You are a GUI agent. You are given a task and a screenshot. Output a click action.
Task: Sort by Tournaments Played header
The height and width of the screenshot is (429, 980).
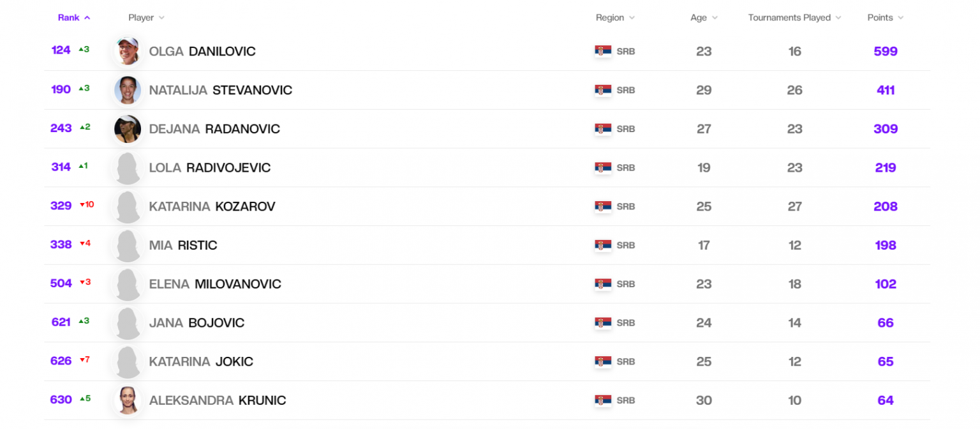794,18
